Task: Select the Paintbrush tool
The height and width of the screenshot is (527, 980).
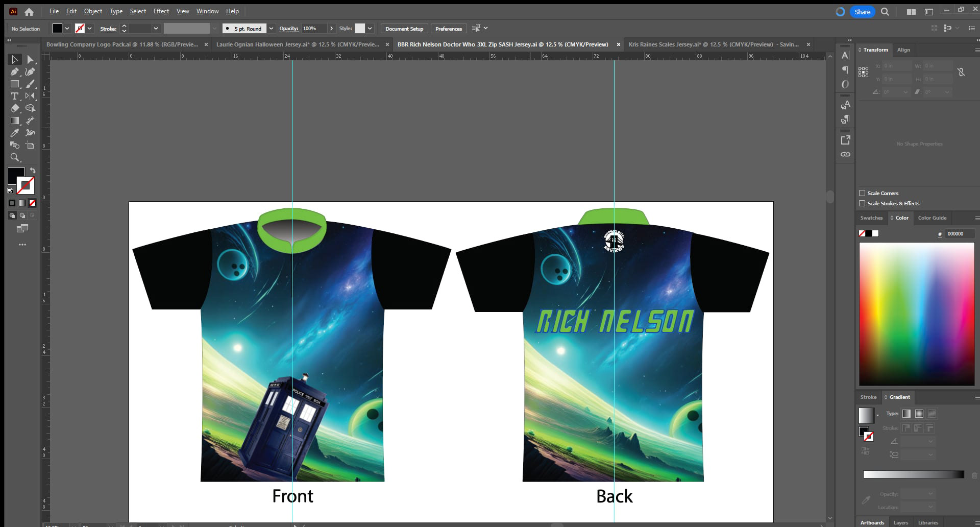Action: (30, 84)
